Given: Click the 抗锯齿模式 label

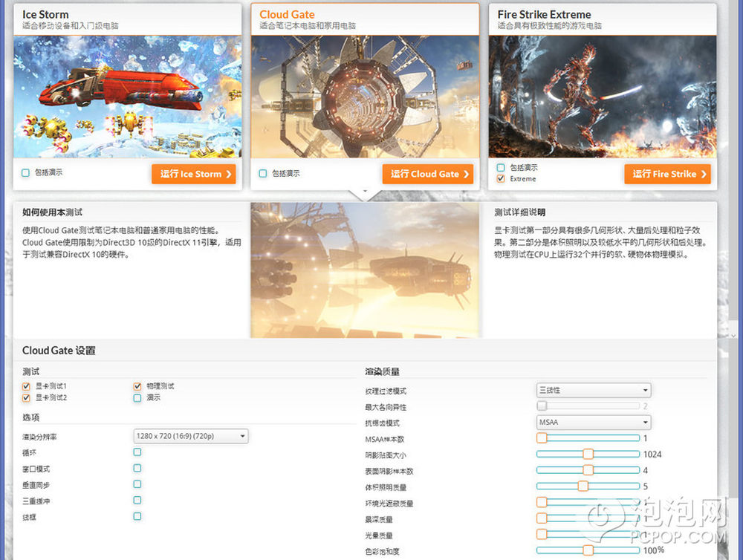Looking at the screenshot, I should (x=383, y=423).
